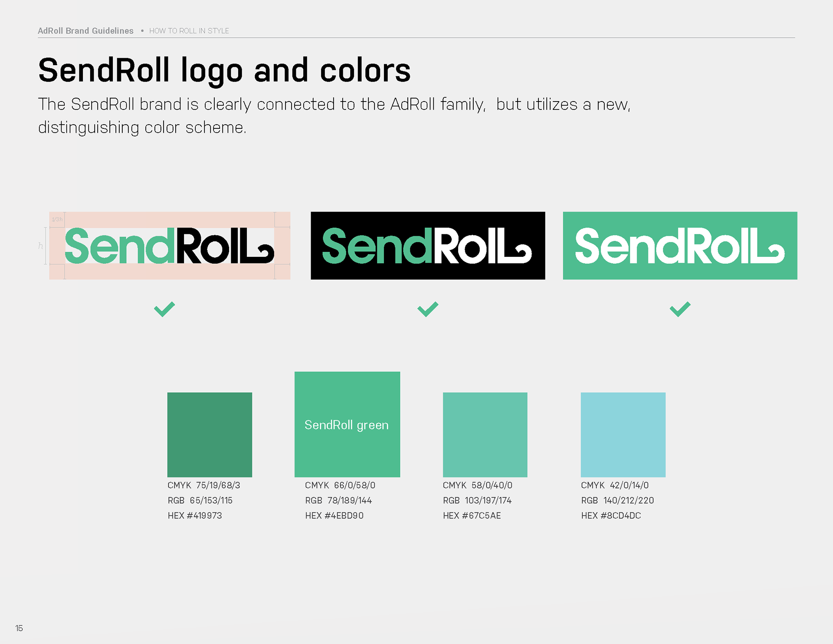The width and height of the screenshot is (833, 644).
Task: Click the dark green #419973 swatch
Action: coord(210,435)
